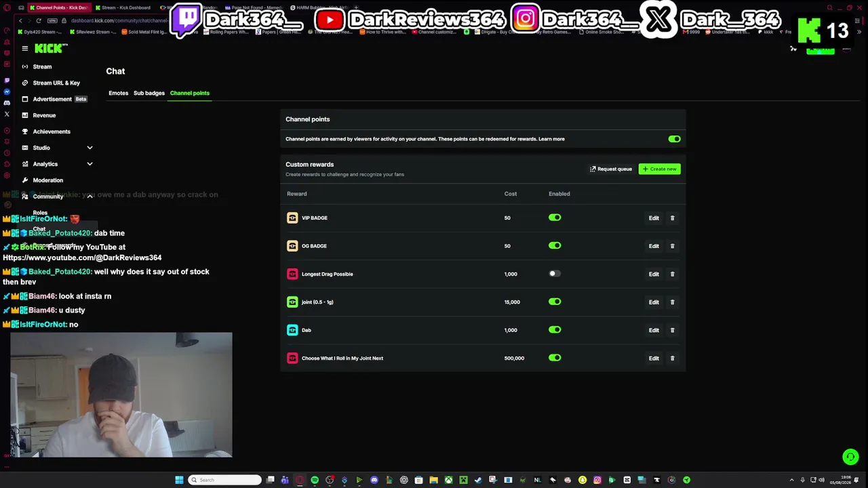Remove Choose What I Roll reward via trash icon
This screenshot has width=868, height=488.
coord(672,359)
